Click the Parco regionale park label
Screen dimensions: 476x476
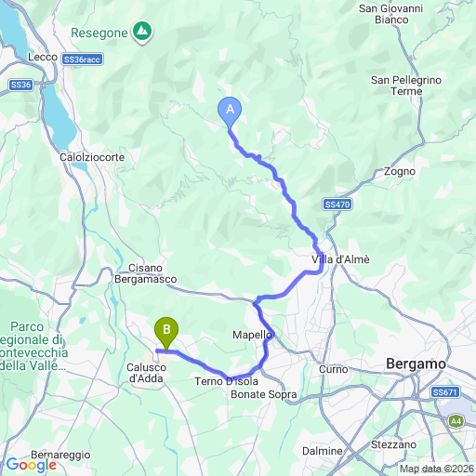pyautogui.click(x=33, y=346)
